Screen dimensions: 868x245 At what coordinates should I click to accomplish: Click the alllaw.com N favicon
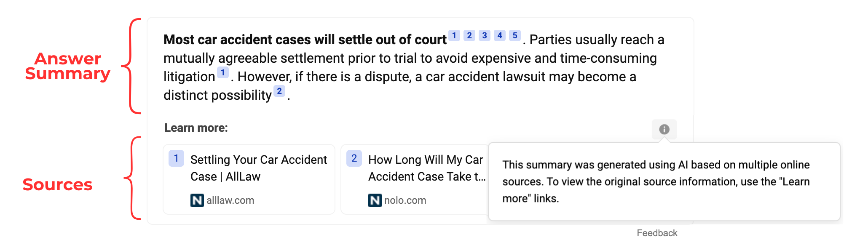pyautogui.click(x=197, y=200)
